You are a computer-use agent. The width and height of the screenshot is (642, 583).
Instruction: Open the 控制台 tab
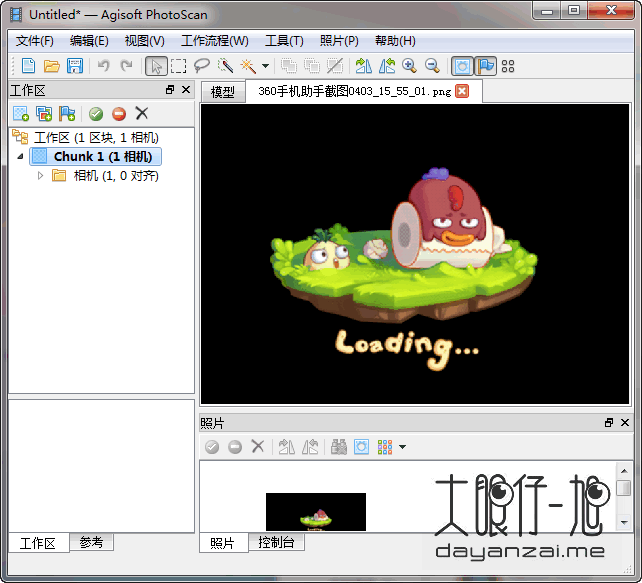(x=276, y=542)
